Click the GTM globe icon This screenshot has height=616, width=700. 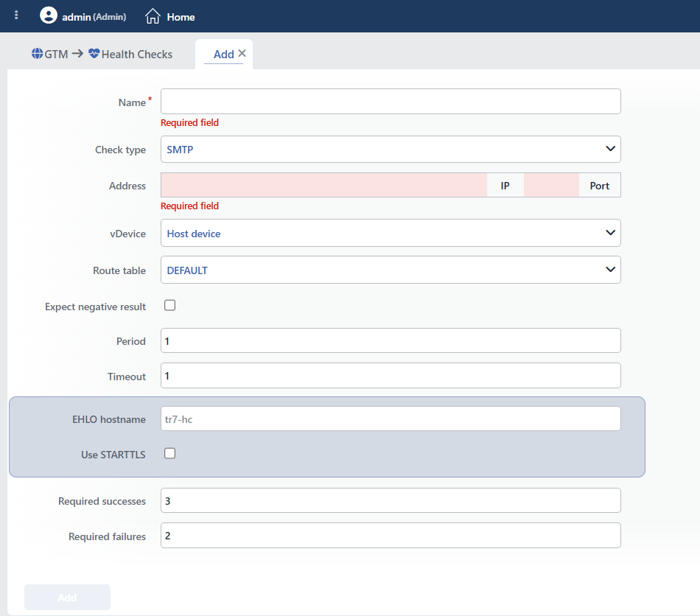[37, 54]
